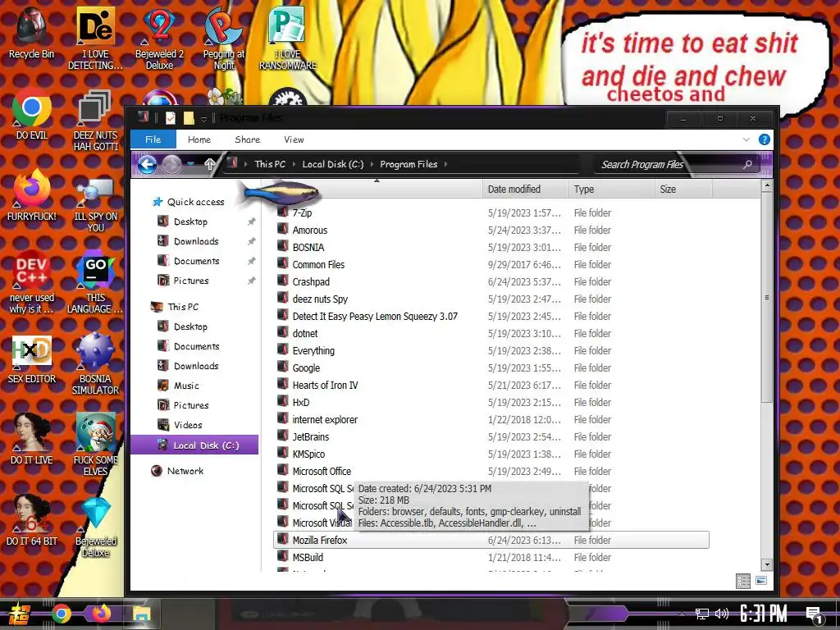Launch Chrome shortcut labeled DO EVIL
The width and height of the screenshot is (840, 630).
click(32, 115)
